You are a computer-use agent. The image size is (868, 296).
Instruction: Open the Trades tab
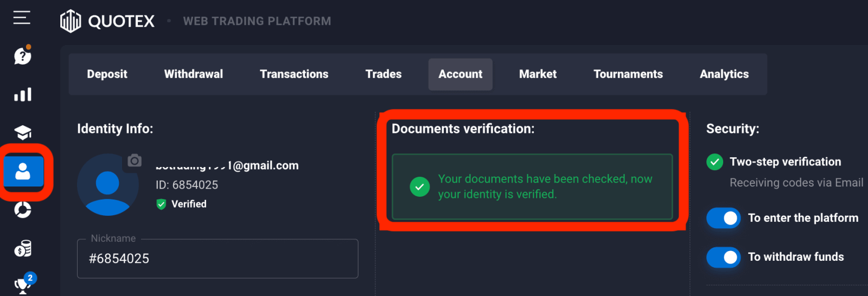click(x=384, y=74)
